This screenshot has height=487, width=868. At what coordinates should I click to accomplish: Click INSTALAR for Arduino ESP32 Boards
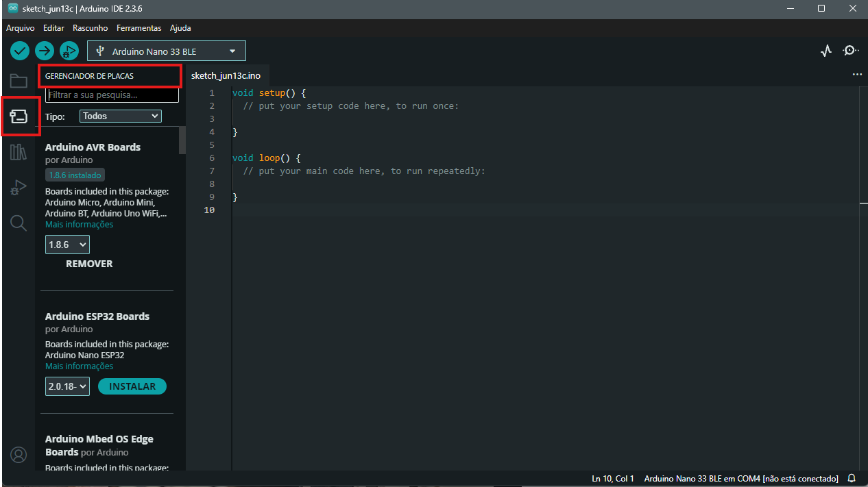point(132,386)
